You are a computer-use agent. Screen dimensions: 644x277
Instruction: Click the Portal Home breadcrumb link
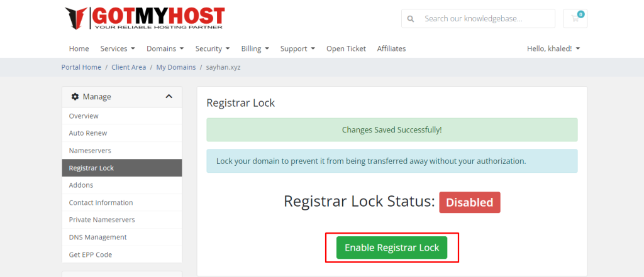pos(81,67)
